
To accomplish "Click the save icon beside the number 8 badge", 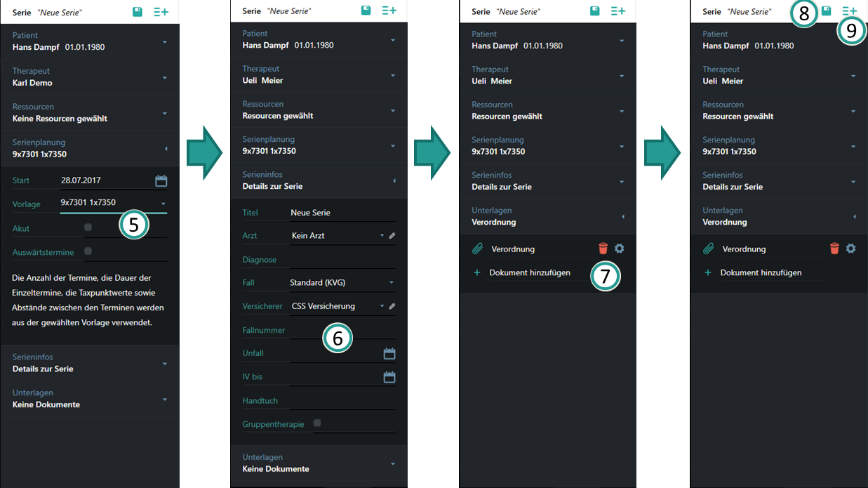I will tap(827, 11).
